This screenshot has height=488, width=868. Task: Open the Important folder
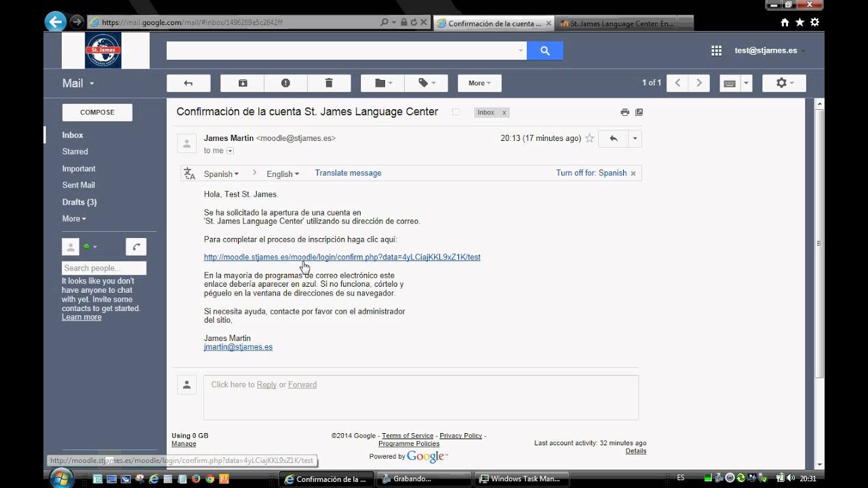pyautogui.click(x=79, y=169)
